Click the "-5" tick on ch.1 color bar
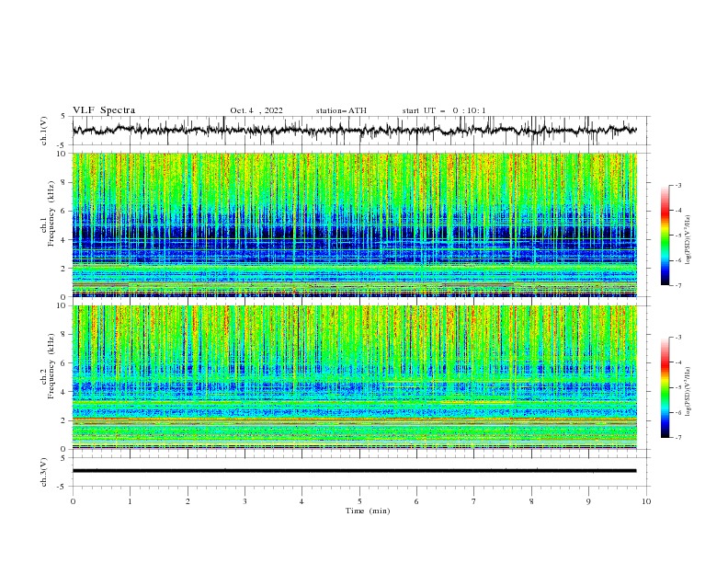The height and width of the screenshot is (563, 728). [x=677, y=236]
